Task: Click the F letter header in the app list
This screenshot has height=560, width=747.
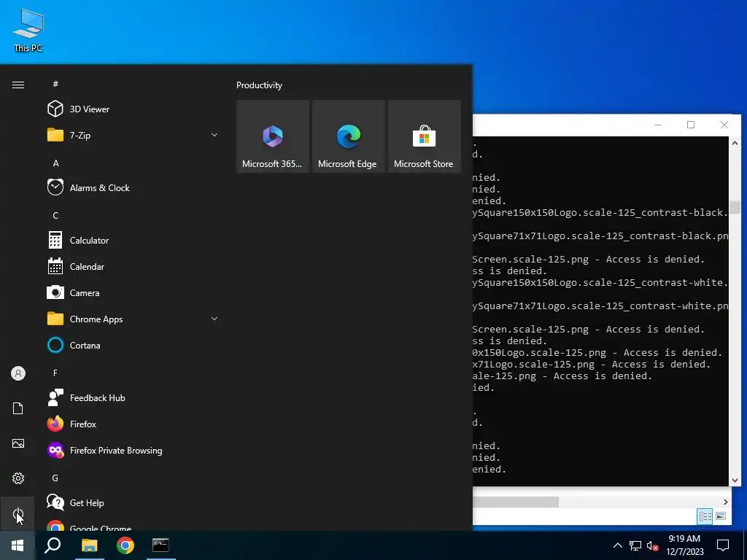Action: (55, 373)
